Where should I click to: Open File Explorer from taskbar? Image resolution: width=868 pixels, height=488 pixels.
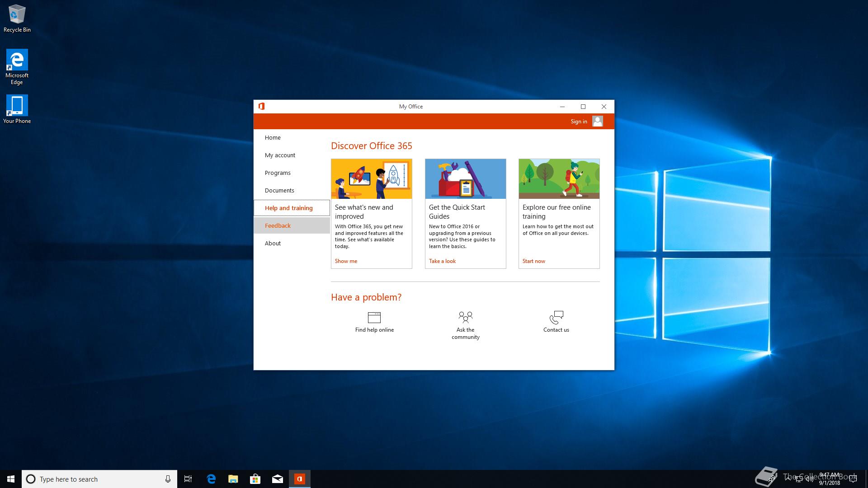[233, 479]
